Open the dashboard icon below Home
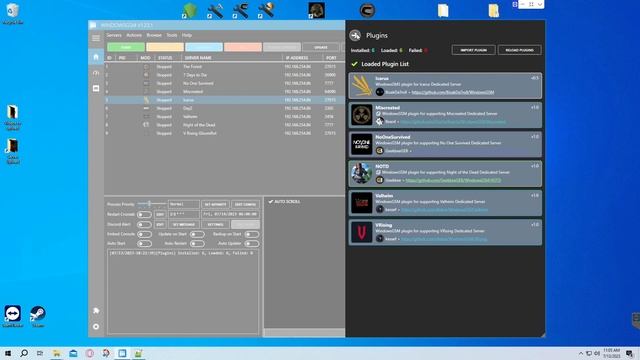The image size is (640, 360). point(96,73)
